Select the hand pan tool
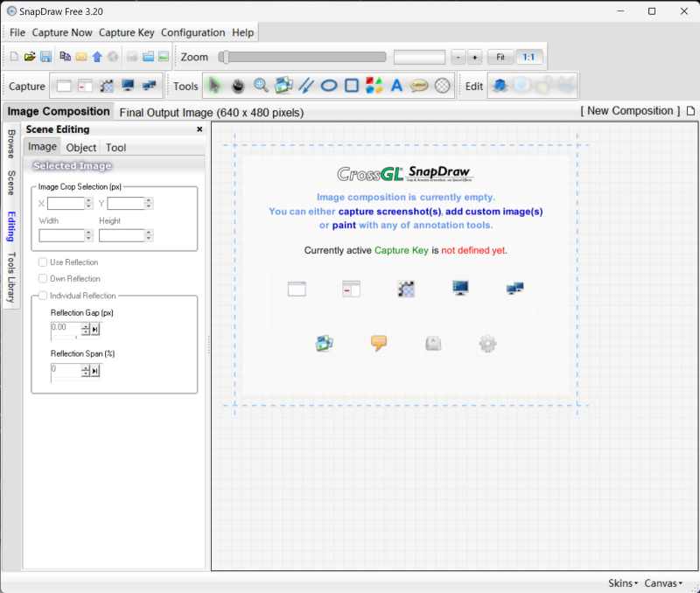This screenshot has height=593, width=700. [238, 85]
